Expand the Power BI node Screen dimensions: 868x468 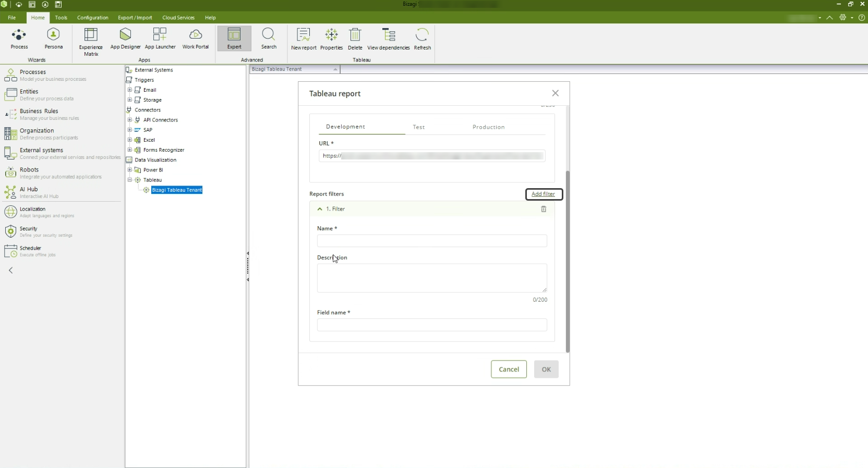point(130,170)
